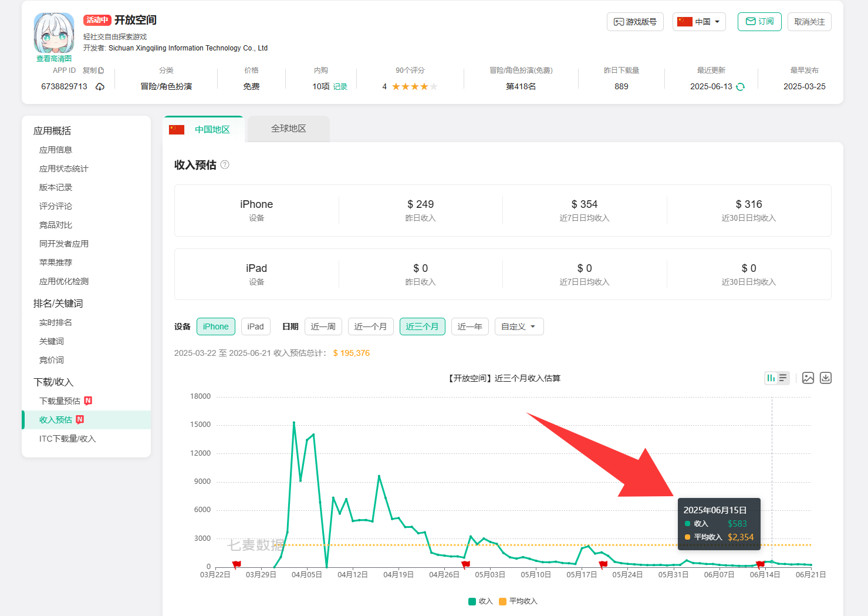
Task: Click the help icon beside 收入预估
Action: point(225,165)
